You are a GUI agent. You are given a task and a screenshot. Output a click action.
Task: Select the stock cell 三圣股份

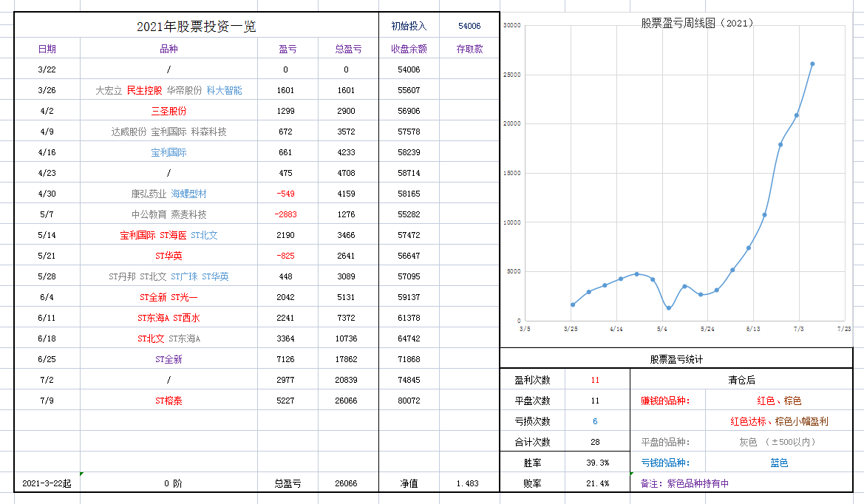169,112
